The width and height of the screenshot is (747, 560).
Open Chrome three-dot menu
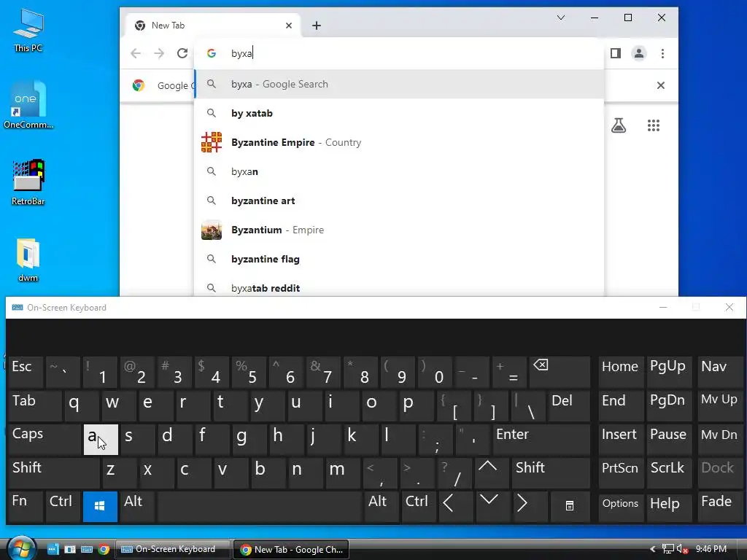[662, 53]
